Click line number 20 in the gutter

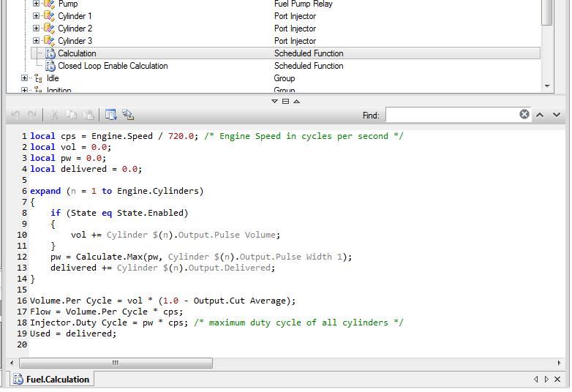click(22, 344)
